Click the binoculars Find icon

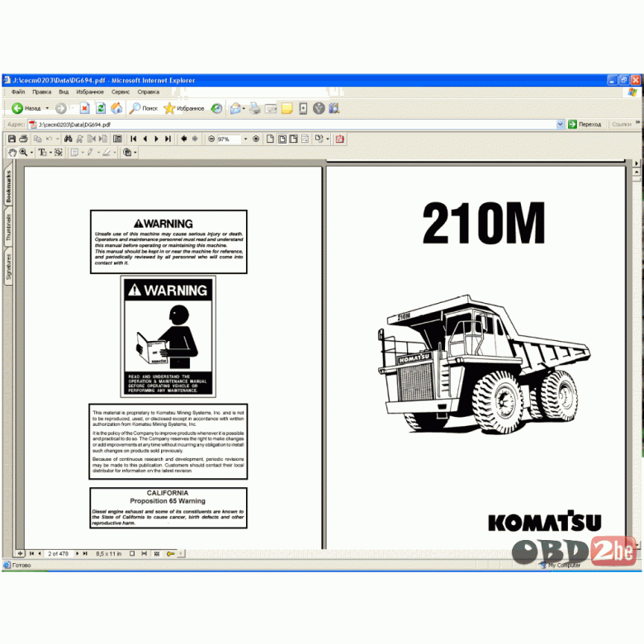[x=69, y=139]
